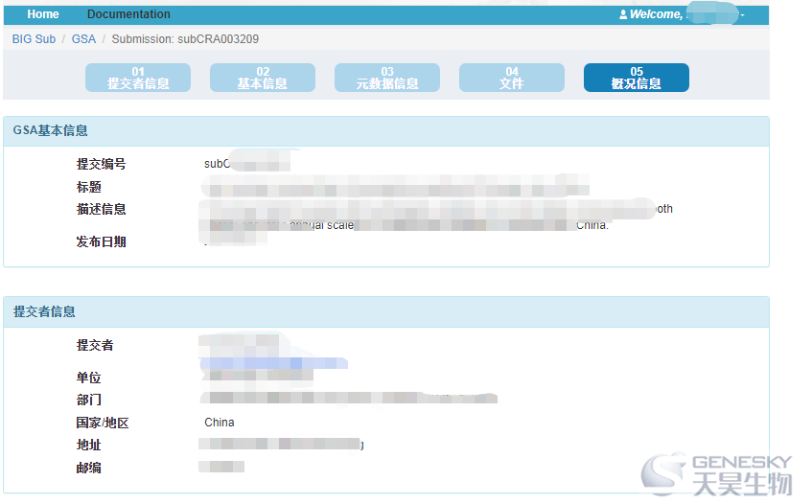Jump to step 04 文件
Viewport: 812px width, 504px height.
(x=512, y=78)
